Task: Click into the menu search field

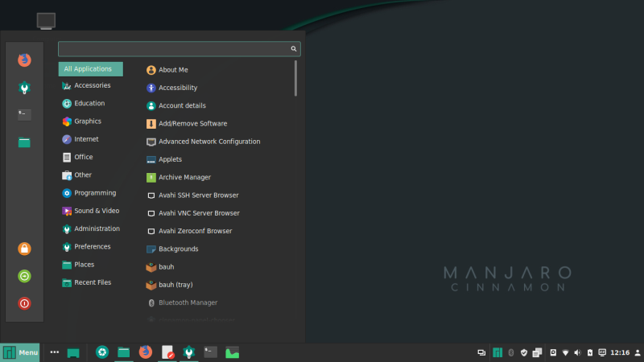Action: pos(179,49)
